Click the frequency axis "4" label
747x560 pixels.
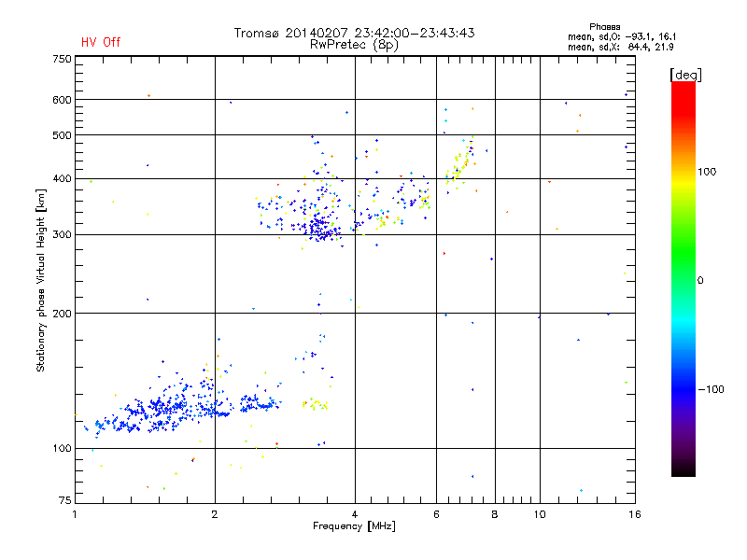tap(355, 514)
